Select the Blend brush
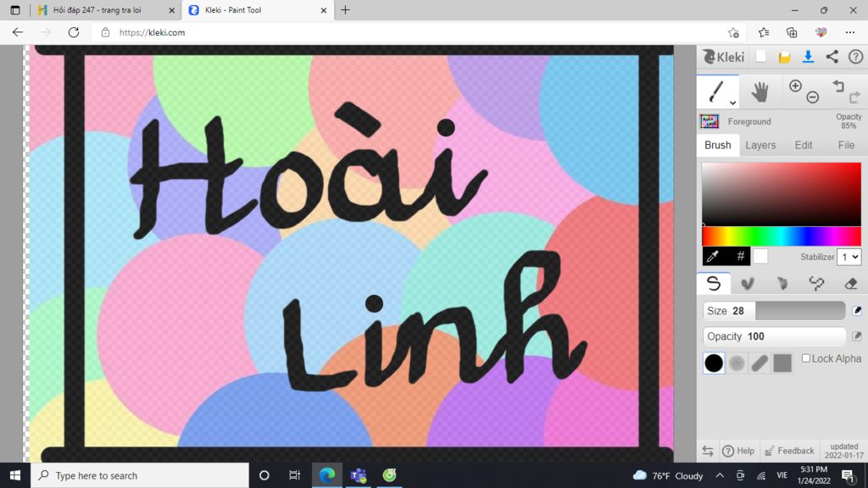The image size is (868, 488). (x=748, y=283)
